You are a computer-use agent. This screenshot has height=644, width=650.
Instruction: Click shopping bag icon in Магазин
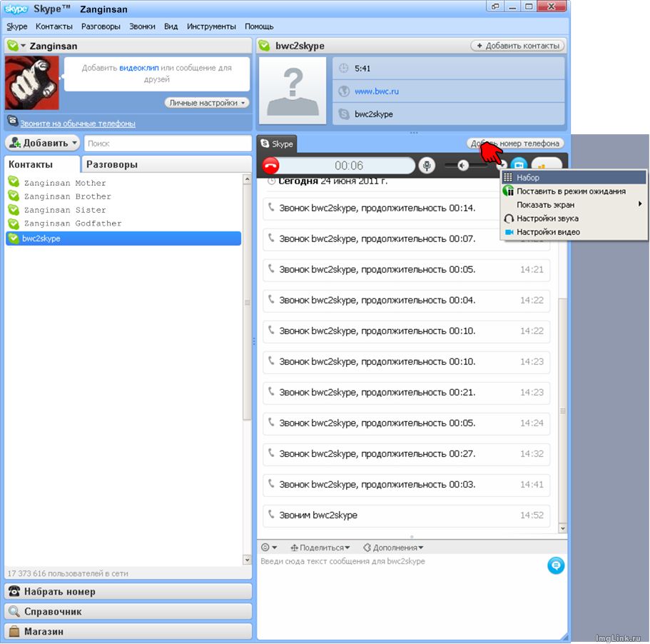pyautogui.click(x=14, y=631)
